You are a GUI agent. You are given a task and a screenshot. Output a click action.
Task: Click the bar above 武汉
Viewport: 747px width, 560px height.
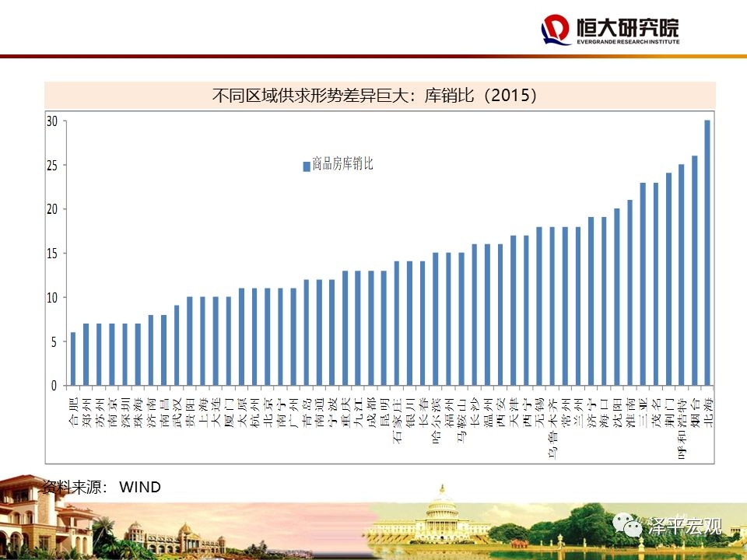[x=177, y=345]
